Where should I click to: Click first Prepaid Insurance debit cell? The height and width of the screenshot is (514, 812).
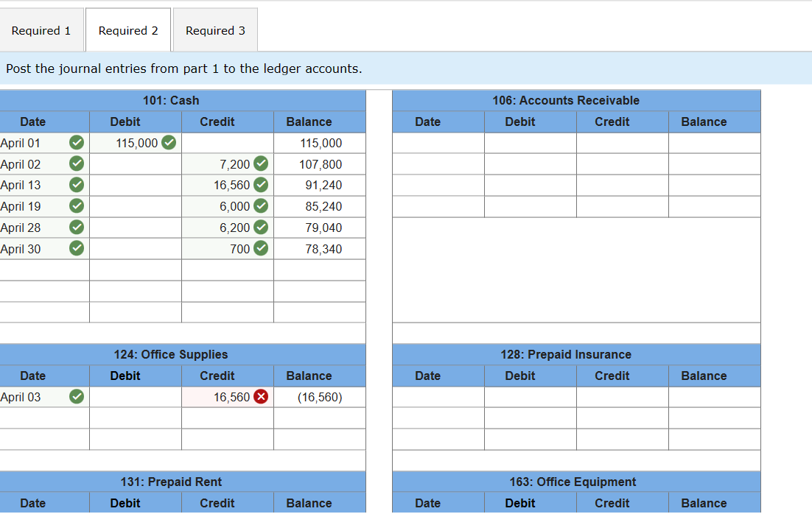pos(531,397)
